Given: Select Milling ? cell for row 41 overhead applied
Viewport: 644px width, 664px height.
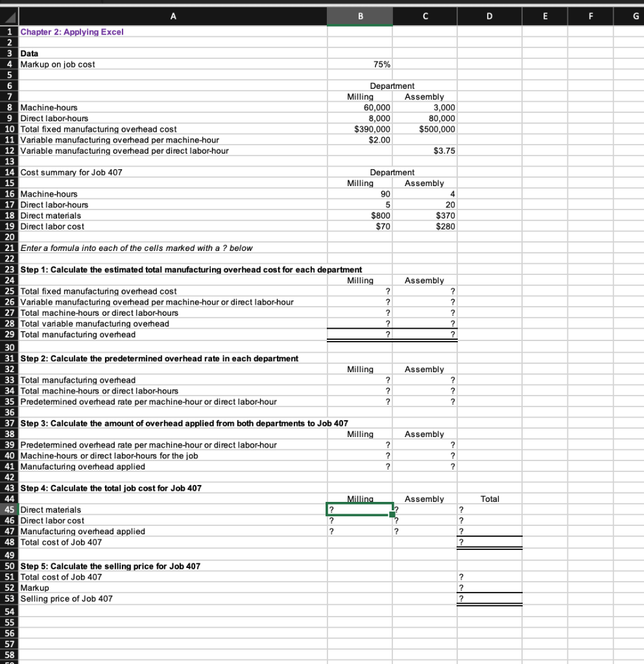Looking at the screenshot, I should tap(360, 466).
